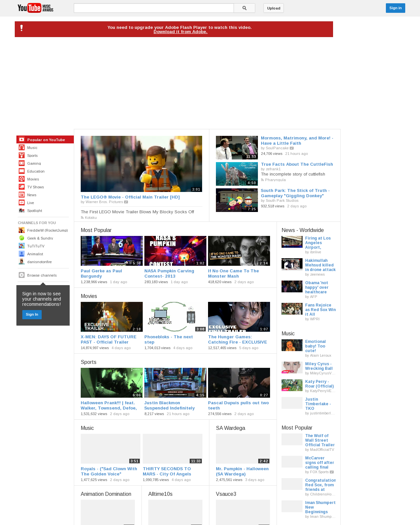The image size is (420, 525).
Task: Open Pascal Dupuis pulls out two teeth link
Action: (x=239, y=406)
